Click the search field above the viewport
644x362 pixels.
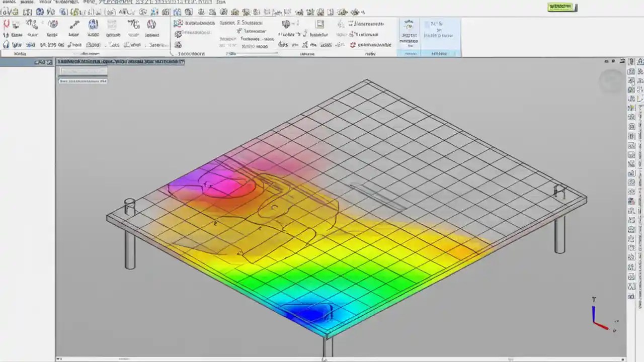pos(83,71)
